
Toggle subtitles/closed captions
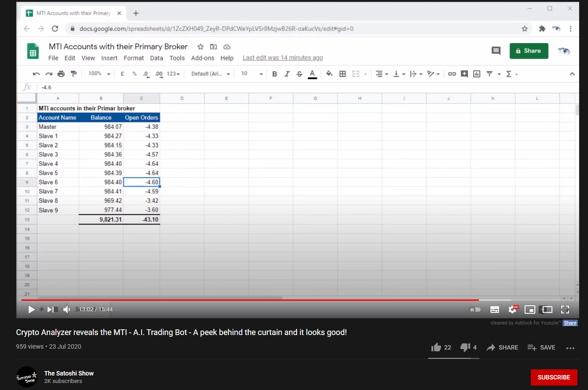click(495, 310)
